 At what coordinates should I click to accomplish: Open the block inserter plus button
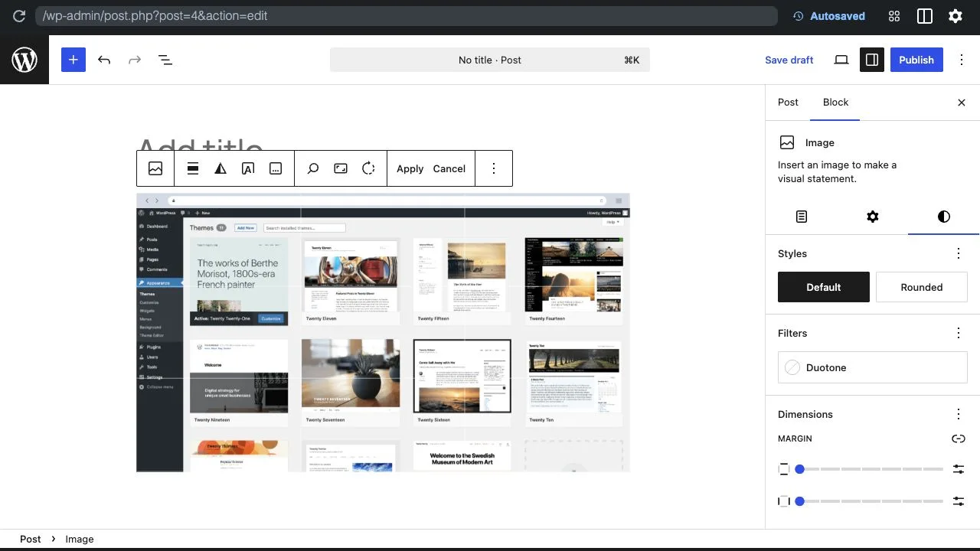tap(73, 60)
